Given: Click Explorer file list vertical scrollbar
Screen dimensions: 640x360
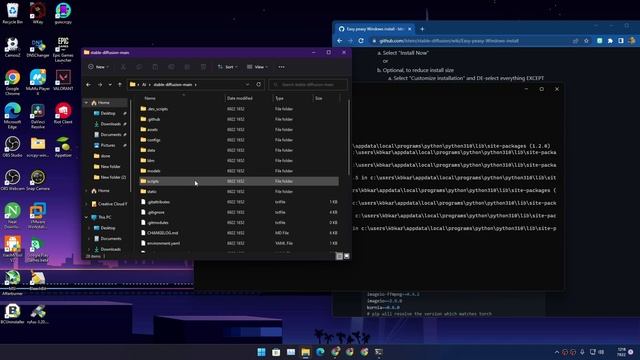Looking at the screenshot, I should point(348,139).
